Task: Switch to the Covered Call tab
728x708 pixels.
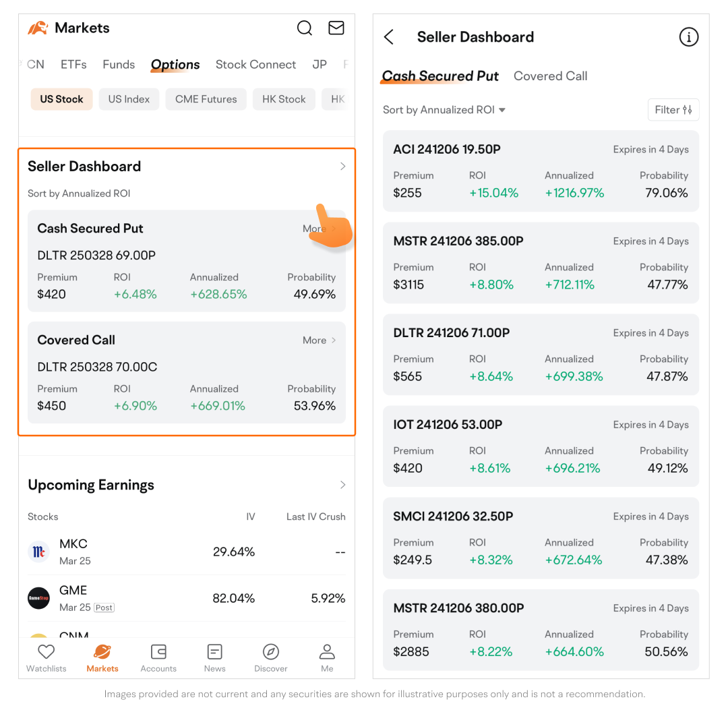Action: 550,76
